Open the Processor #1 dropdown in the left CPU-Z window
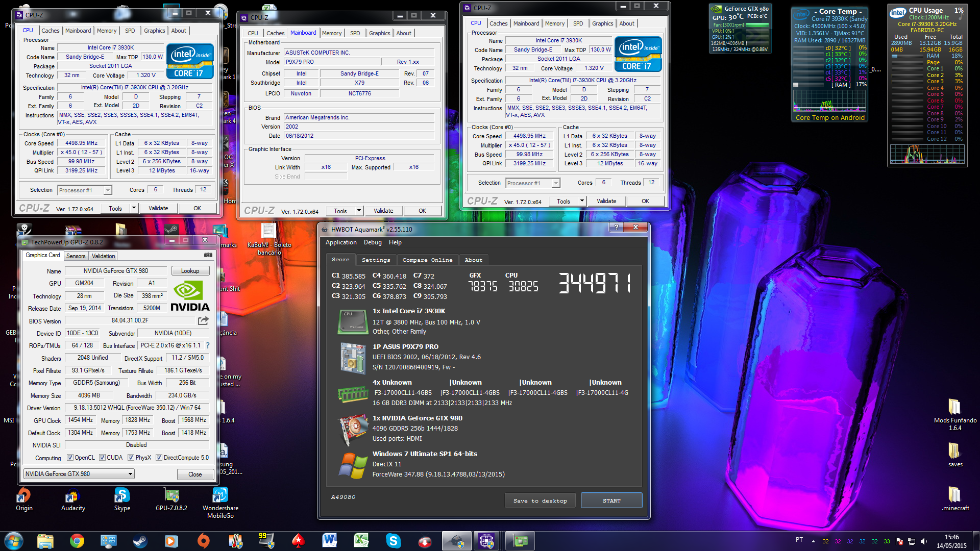This screenshot has height=551, width=980. pyautogui.click(x=84, y=190)
